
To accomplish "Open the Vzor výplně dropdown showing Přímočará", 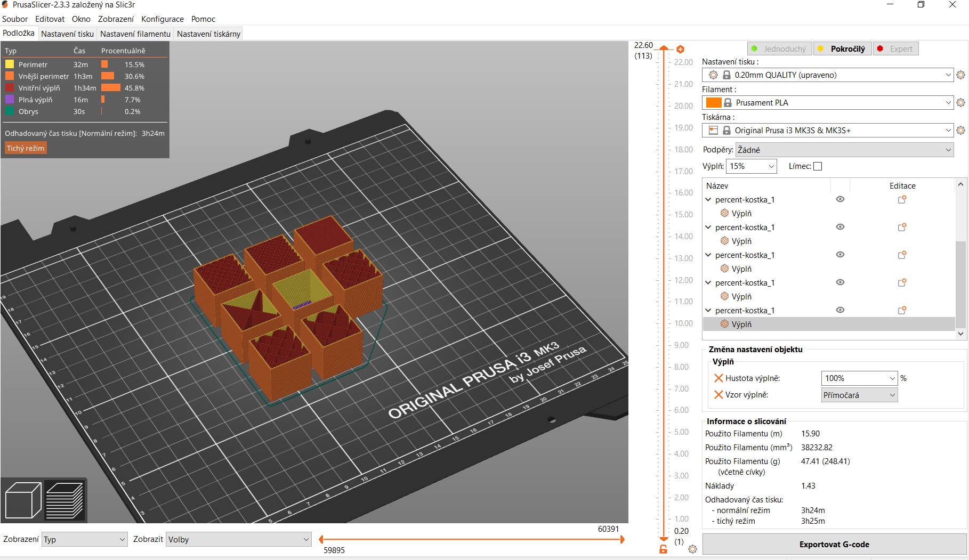I will [x=859, y=395].
